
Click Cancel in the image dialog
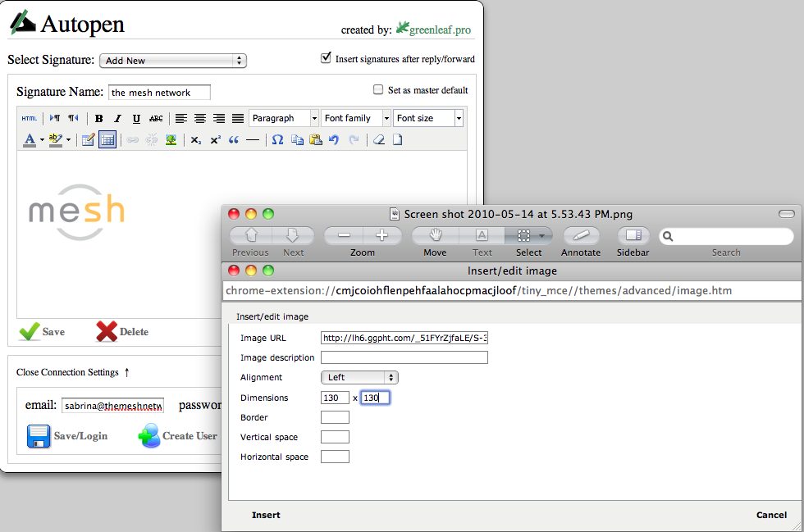pyautogui.click(x=771, y=515)
